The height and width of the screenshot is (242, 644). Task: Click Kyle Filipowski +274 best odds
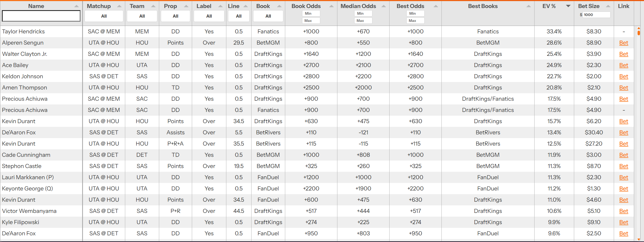(415, 222)
